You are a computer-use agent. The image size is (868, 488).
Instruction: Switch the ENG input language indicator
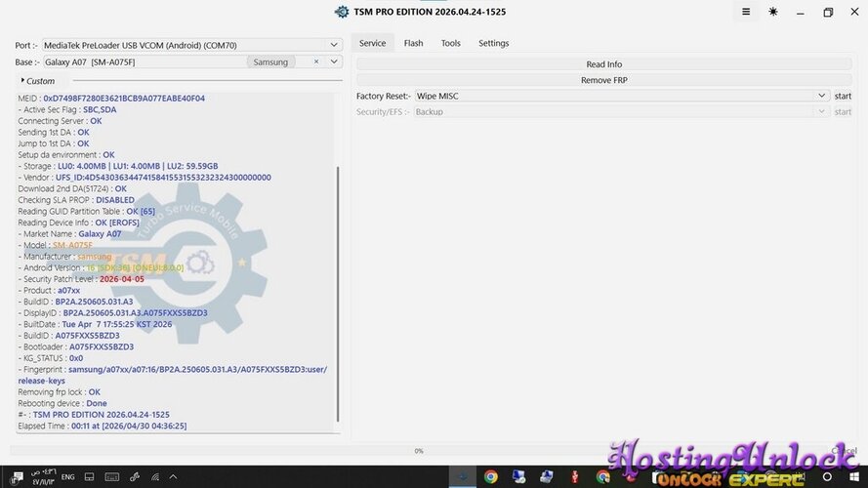point(68,477)
